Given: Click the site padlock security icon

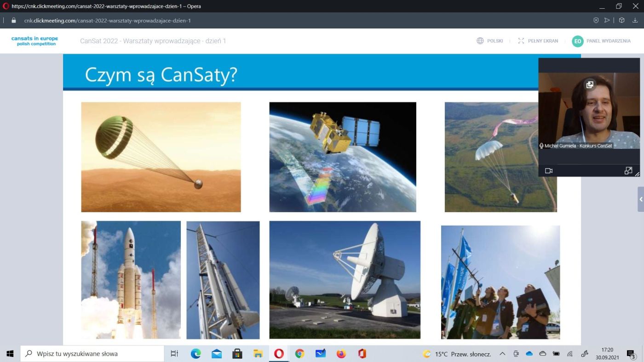Looking at the screenshot, I should (x=13, y=20).
